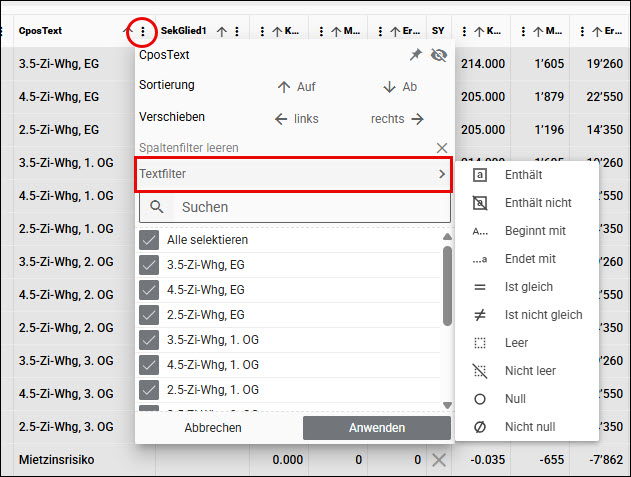Select the Null filter option
Screen dimensions: 631x477
[527, 399]
